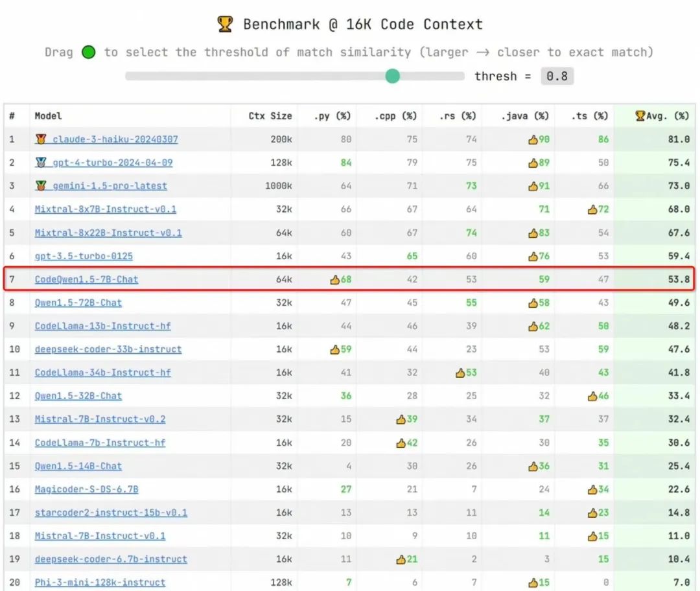Viewport: 700px width, 591px height.
Task: Click the thumbs-up icon in gpt-4-turbo's .java cell
Action: click(x=533, y=163)
